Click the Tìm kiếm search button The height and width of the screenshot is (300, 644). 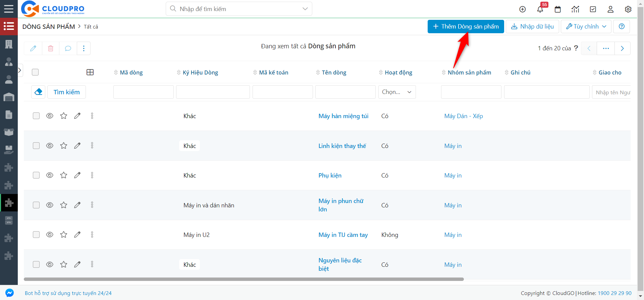[x=66, y=92]
